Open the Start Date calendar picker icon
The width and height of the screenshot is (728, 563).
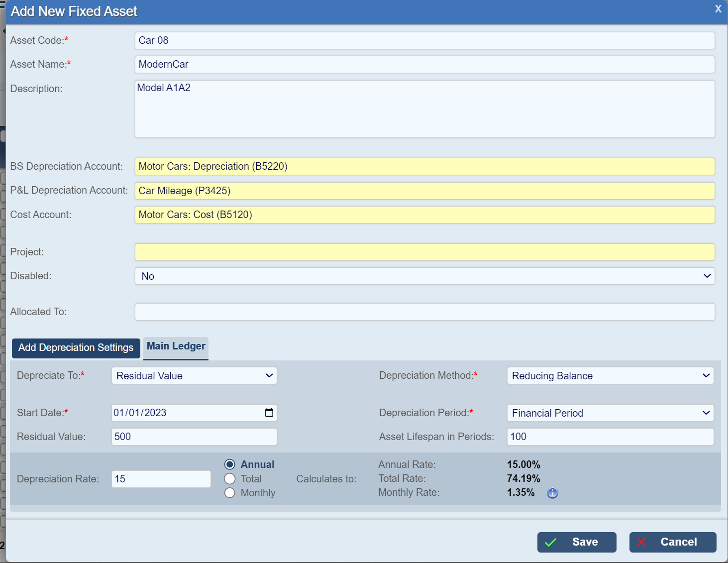click(269, 413)
